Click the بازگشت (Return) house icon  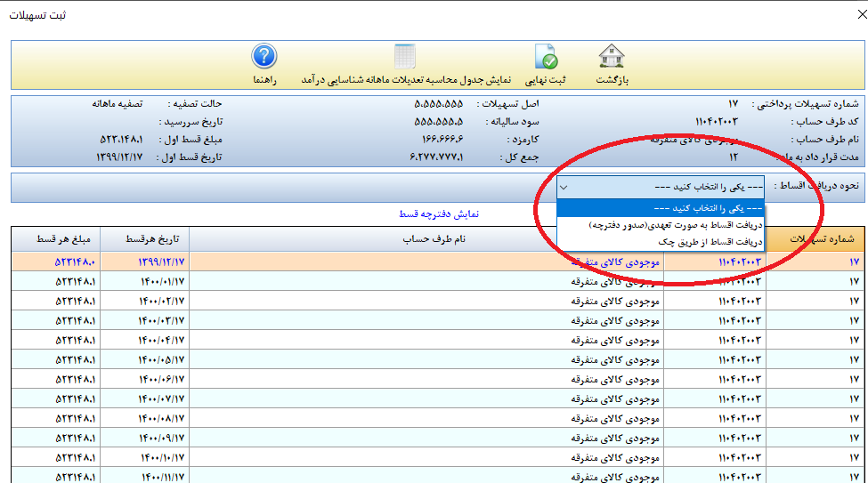[x=612, y=56]
